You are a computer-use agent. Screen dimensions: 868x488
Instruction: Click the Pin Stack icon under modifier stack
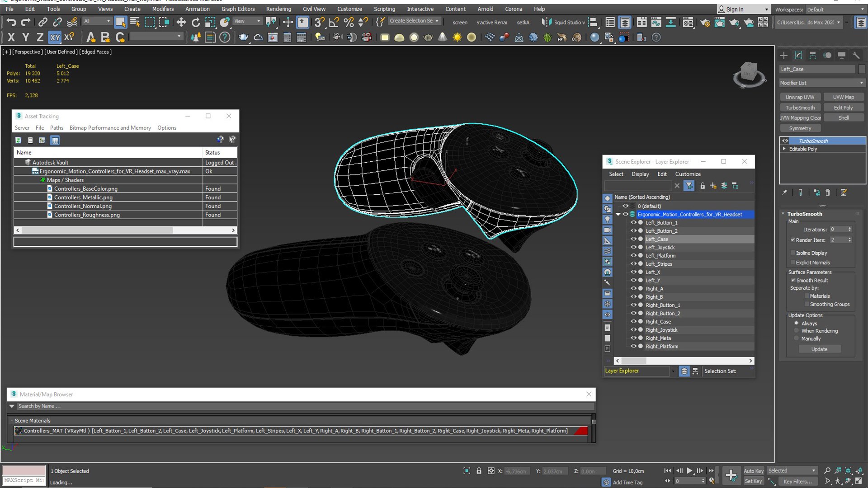coord(784,192)
